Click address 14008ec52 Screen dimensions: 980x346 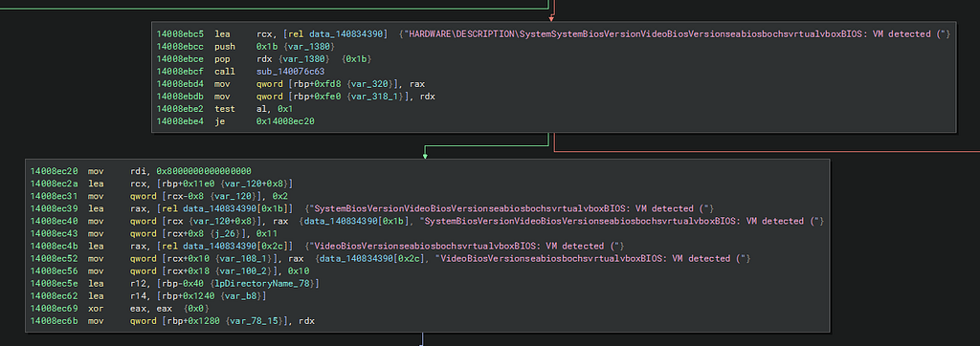[x=56, y=258]
